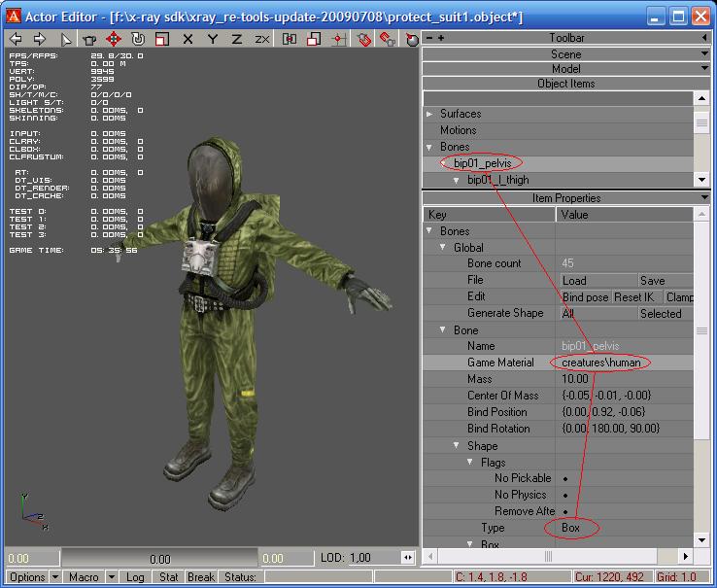Open the Options dropdown arrow
Viewport: 717px width, 588px height.
tap(55, 577)
